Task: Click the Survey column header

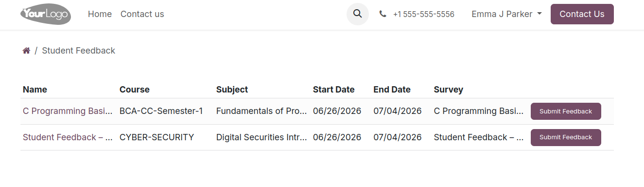Action: click(448, 90)
